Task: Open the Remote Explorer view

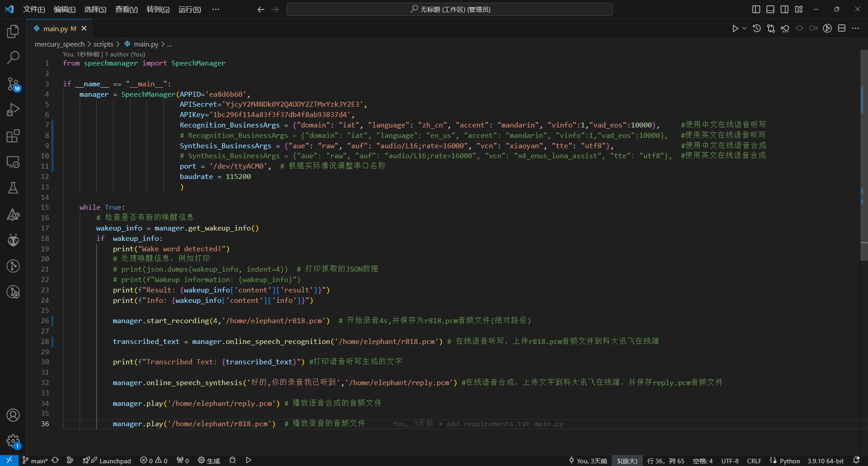Action: (13, 162)
